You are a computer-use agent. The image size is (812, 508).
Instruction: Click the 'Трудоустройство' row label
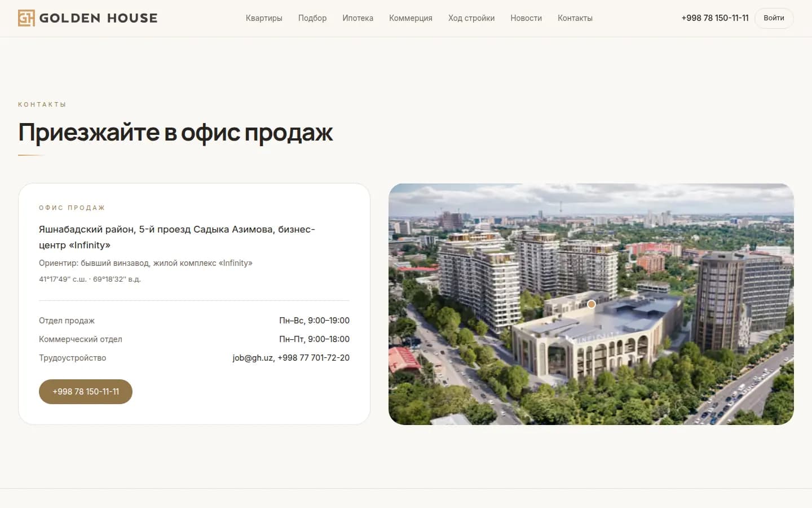tap(72, 358)
